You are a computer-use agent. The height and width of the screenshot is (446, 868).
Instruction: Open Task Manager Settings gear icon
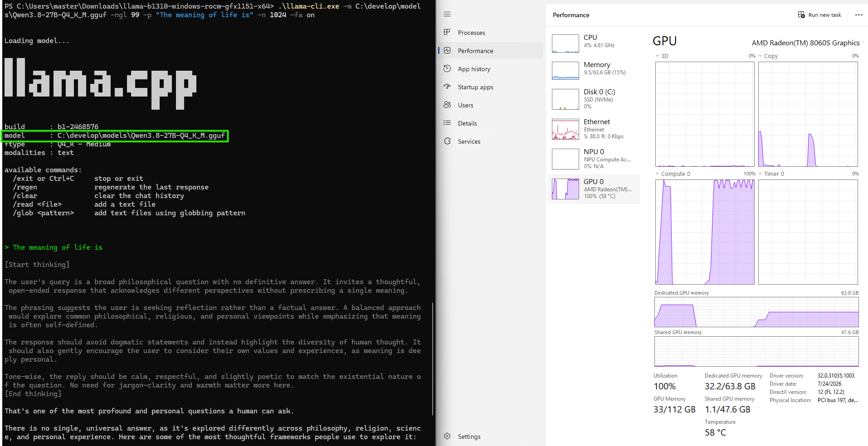click(x=447, y=436)
